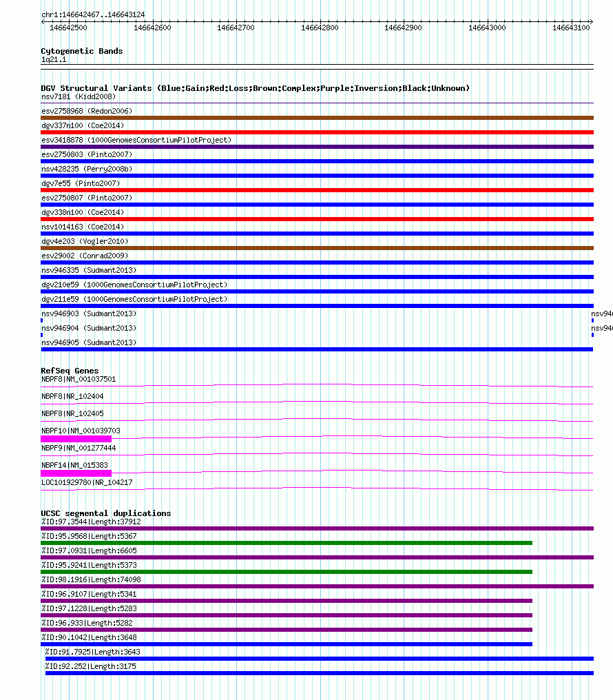This screenshot has height=700, width=613.
Task: Select the Cytogenetic Bands track title
Action: coord(82,51)
